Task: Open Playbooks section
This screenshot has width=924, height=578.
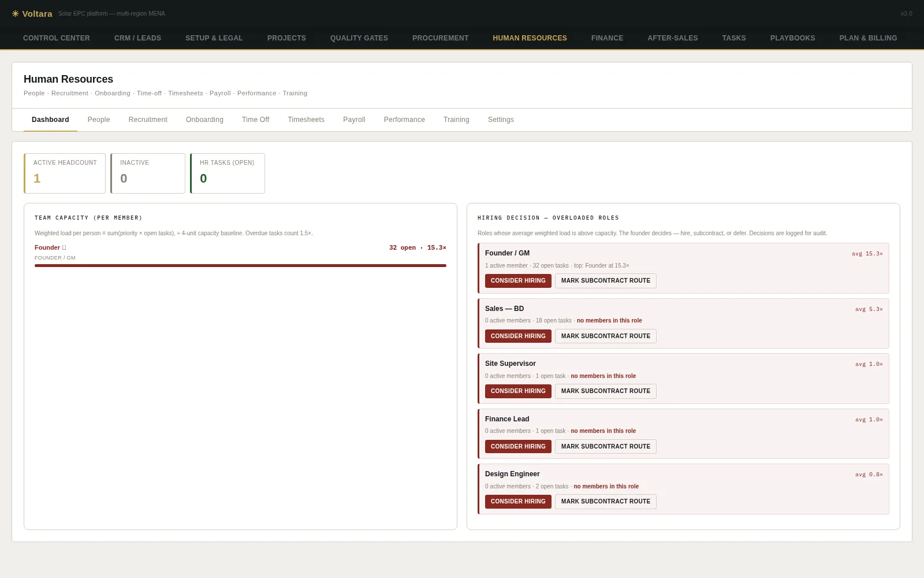Action: click(x=792, y=38)
